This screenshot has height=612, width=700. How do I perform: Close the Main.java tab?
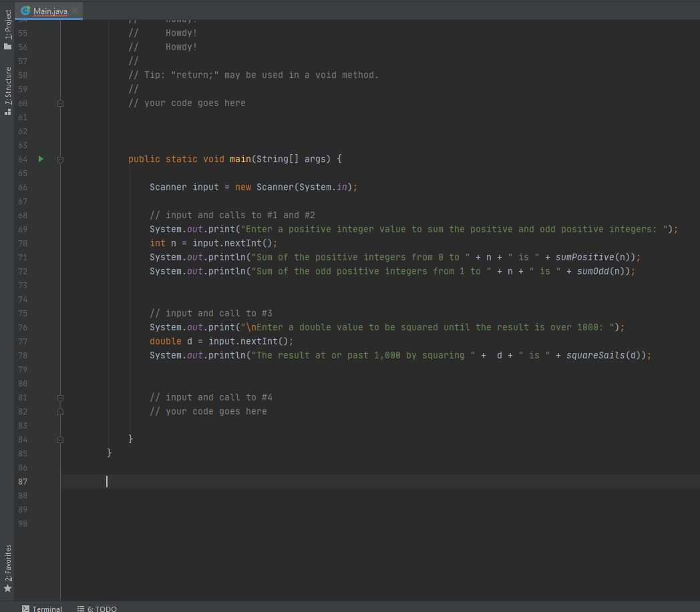(x=75, y=11)
